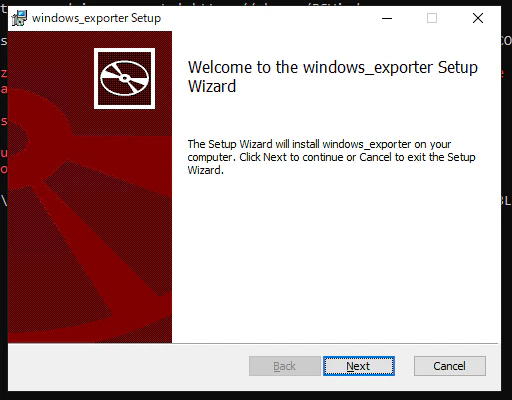The width and height of the screenshot is (512, 400).
Task: Click Next to continue the setup
Action: tap(359, 366)
